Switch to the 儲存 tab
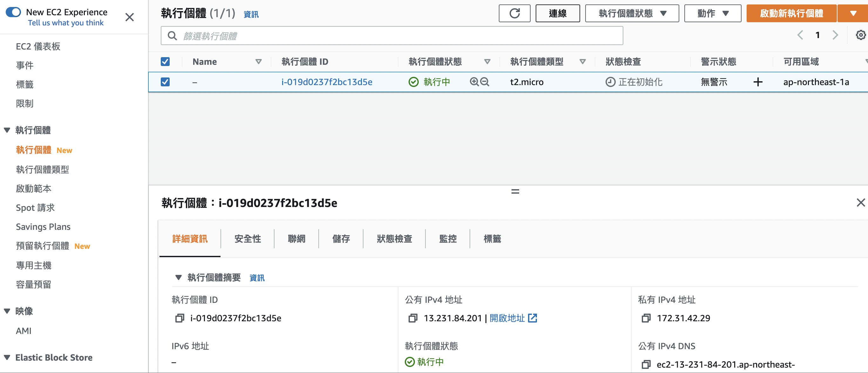This screenshot has width=868, height=373. 341,239
